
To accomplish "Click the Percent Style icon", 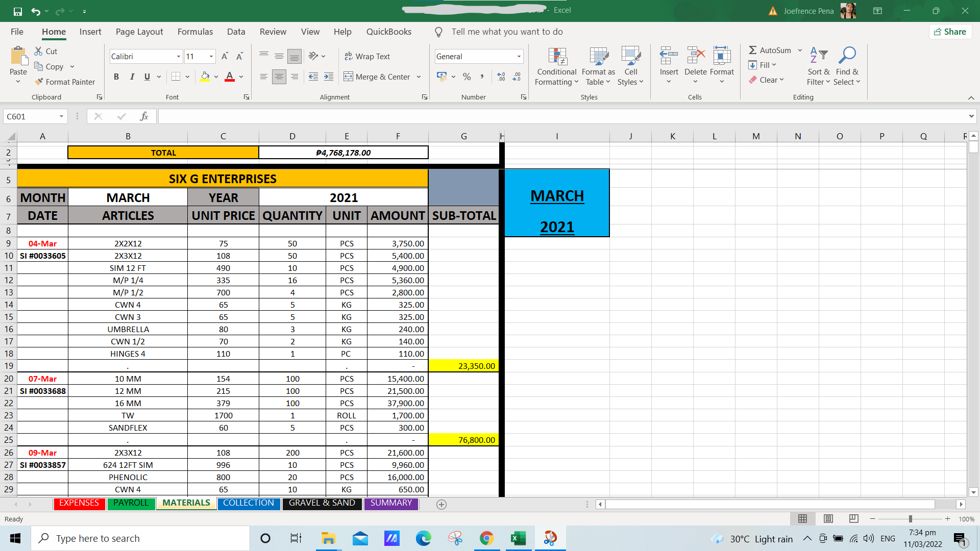I will [467, 77].
